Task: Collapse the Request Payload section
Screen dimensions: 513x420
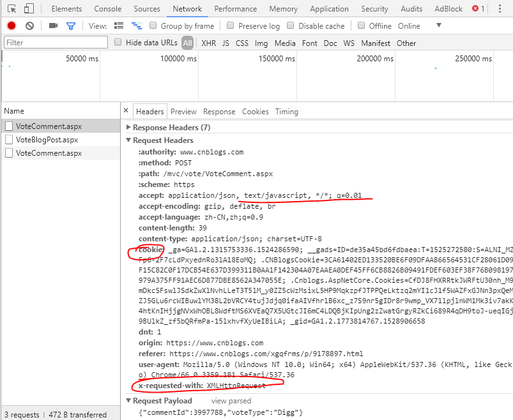Action: pos(129,401)
